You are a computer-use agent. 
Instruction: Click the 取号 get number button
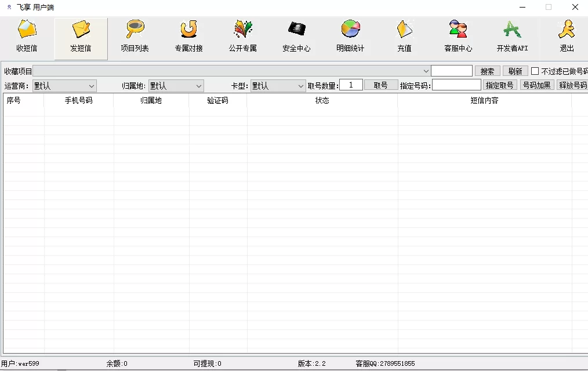coord(381,85)
